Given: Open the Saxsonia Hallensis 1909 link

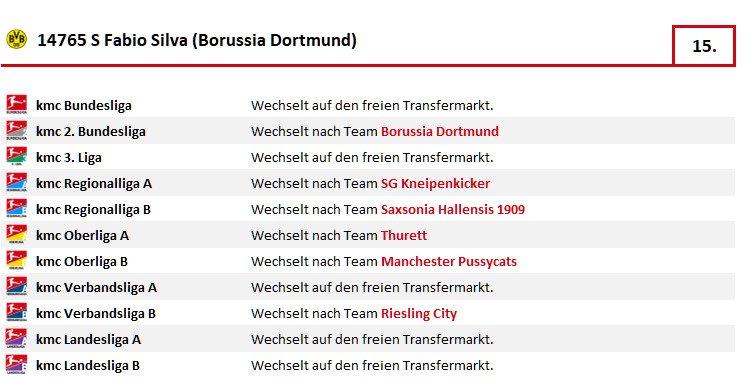Looking at the screenshot, I should tap(452, 209).
